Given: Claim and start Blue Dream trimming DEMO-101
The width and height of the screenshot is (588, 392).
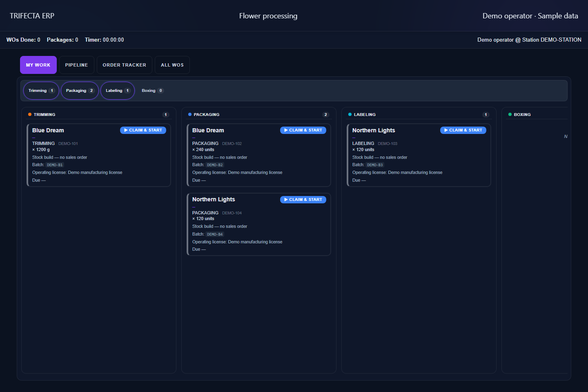Looking at the screenshot, I should (143, 130).
